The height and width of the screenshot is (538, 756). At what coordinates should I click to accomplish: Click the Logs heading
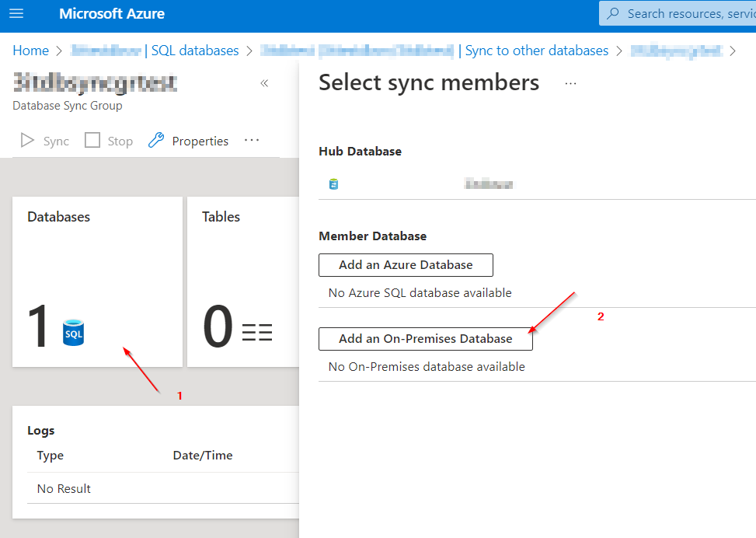[41, 431]
